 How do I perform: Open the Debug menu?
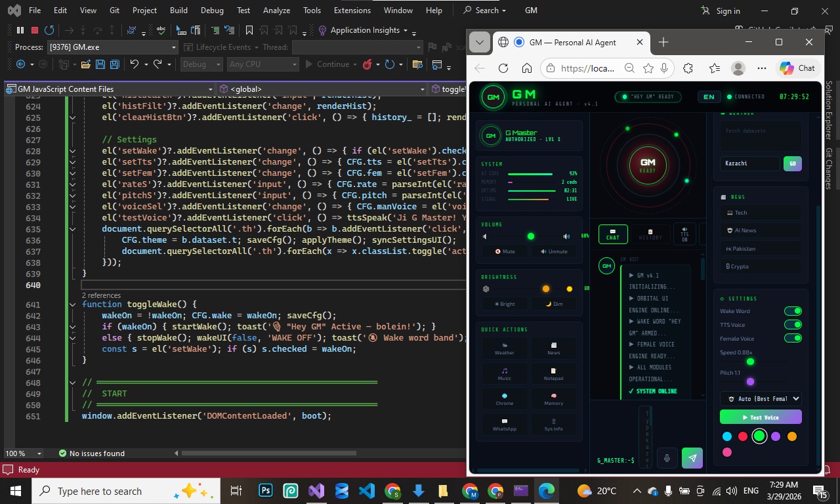pyautogui.click(x=211, y=10)
